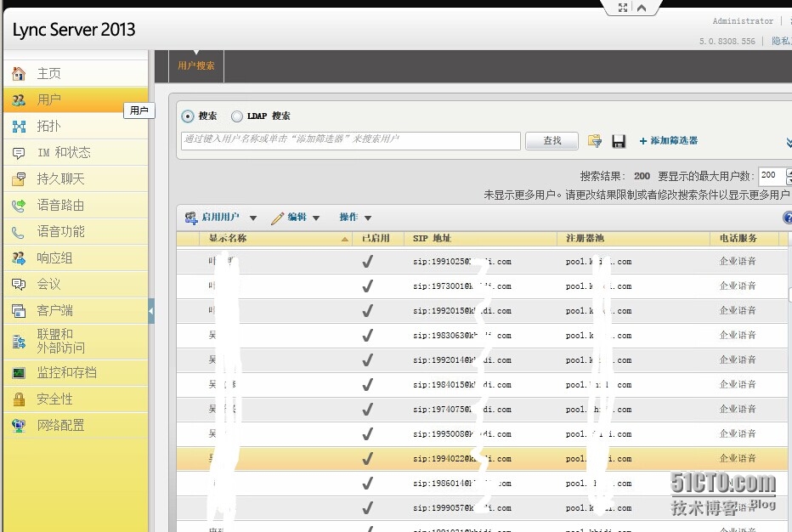Click the 隐私 link at top right

(x=782, y=42)
